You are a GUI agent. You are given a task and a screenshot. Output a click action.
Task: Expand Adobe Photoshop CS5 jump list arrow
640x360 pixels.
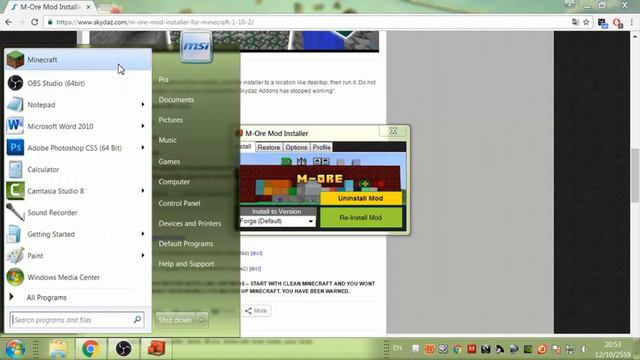click(143, 148)
